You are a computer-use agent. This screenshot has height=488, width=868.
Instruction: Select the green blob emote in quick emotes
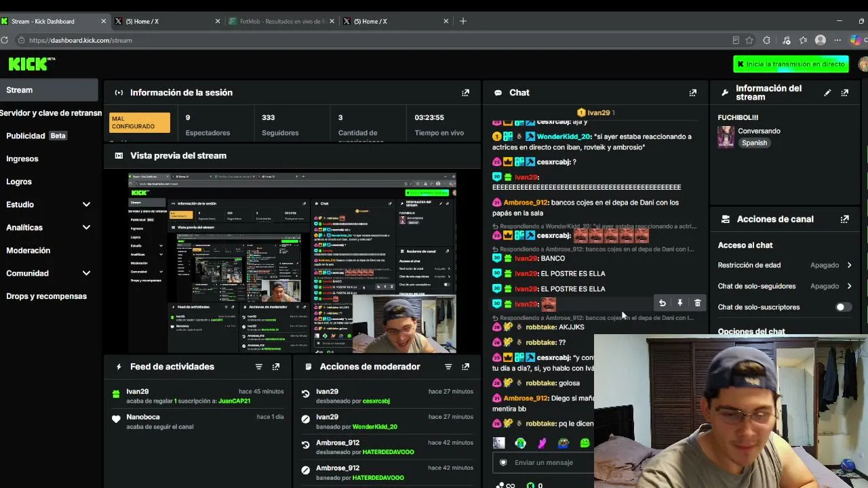585,443
